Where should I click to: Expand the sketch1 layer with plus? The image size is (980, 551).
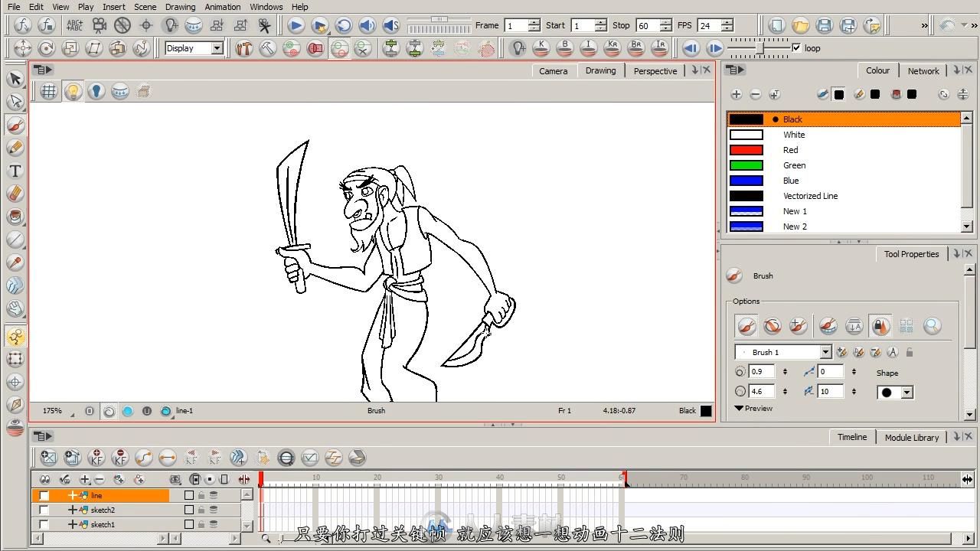pyautogui.click(x=73, y=524)
